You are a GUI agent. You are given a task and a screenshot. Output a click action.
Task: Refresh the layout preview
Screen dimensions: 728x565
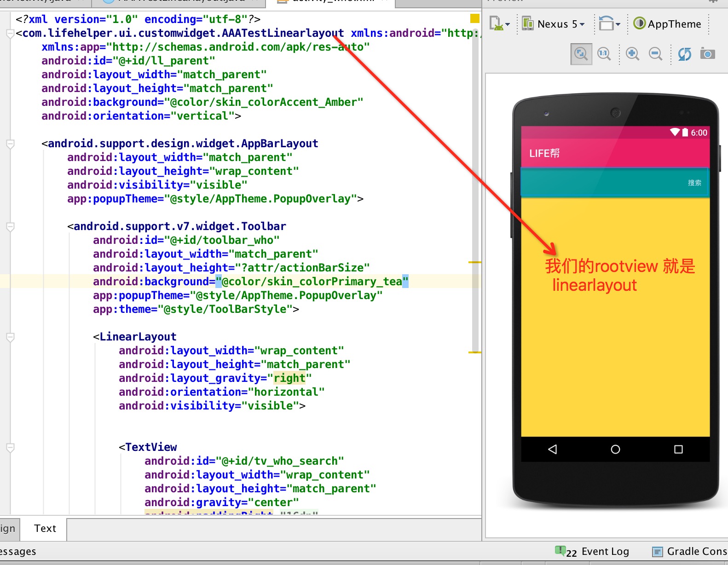(684, 54)
